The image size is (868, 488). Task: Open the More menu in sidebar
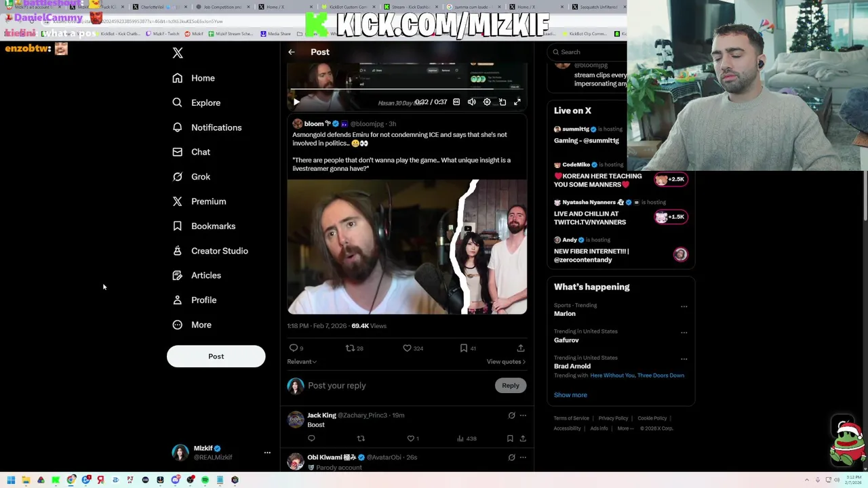tap(191, 325)
